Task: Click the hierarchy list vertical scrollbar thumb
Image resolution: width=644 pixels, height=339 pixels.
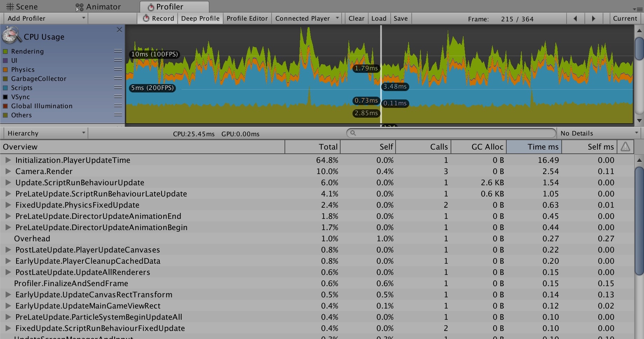Action: coord(639,221)
